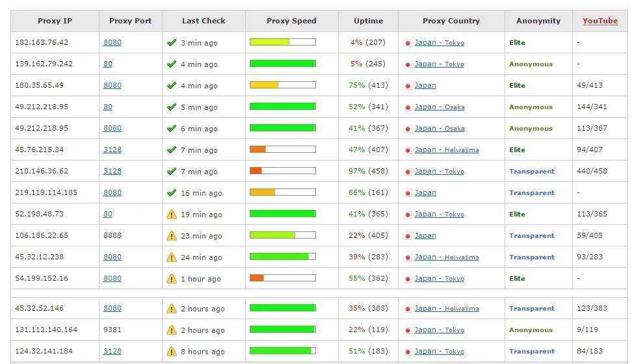Click the speed bar for 106.186.22.65

click(x=283, y=235)
